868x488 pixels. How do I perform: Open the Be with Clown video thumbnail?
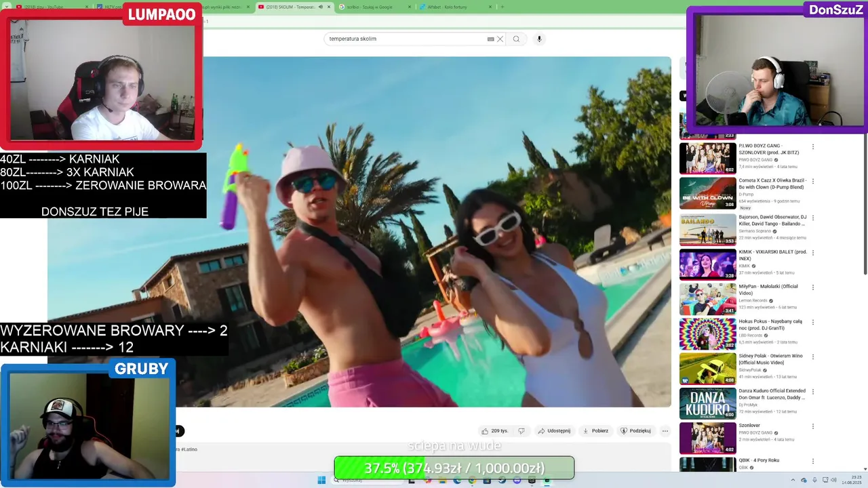click(707, 193)
